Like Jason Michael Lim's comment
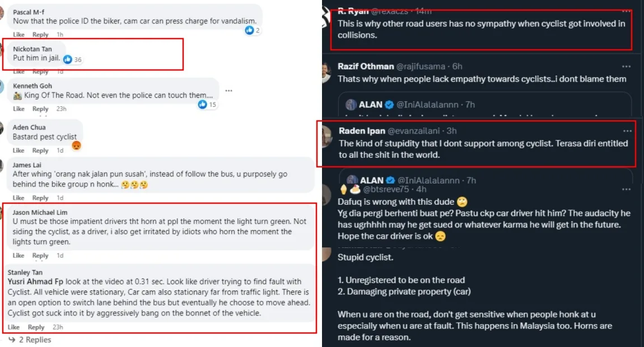The width and height of the screenshot is (644, 347). tap(18, 255)
